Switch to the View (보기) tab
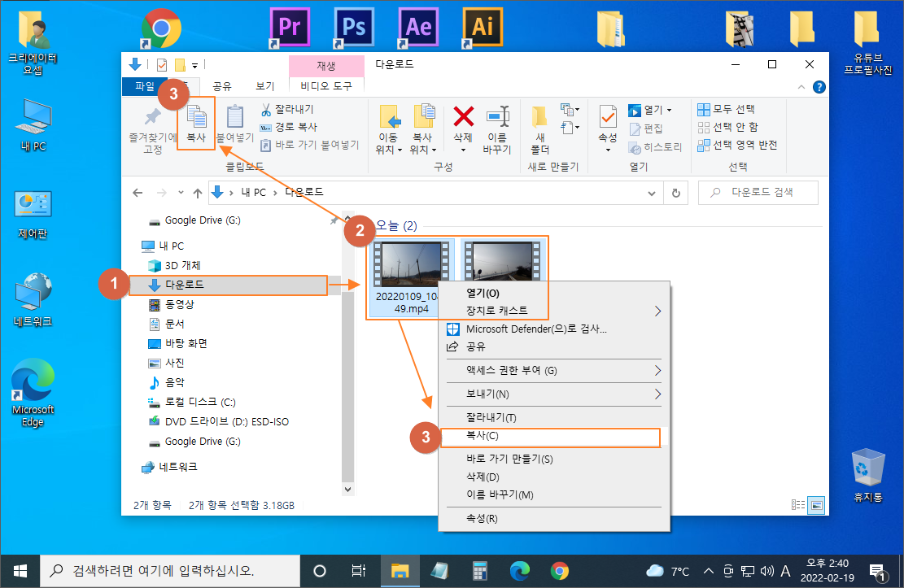Image resolution: width=904 pixels, height=588 pixels. pos(264,86)
